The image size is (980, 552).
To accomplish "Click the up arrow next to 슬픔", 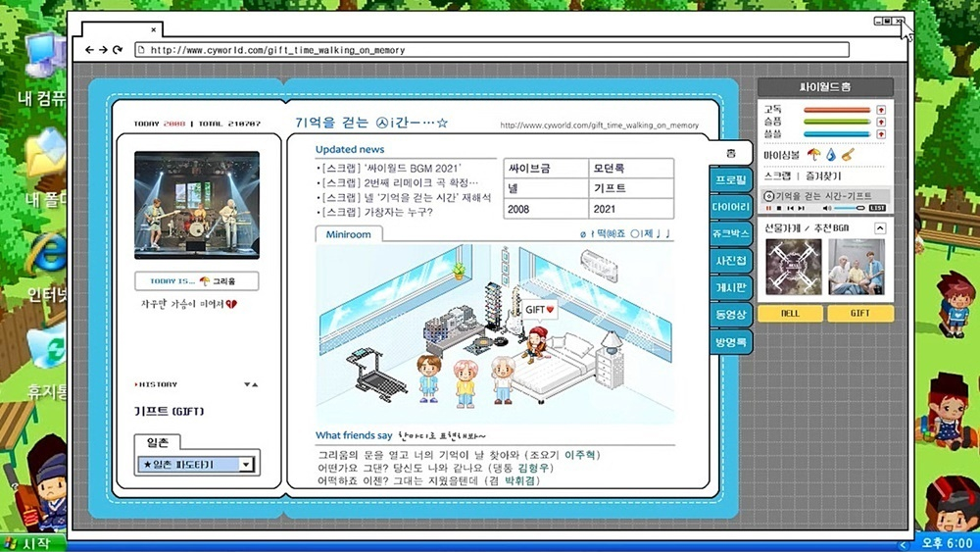I will (x=881, y=122).
